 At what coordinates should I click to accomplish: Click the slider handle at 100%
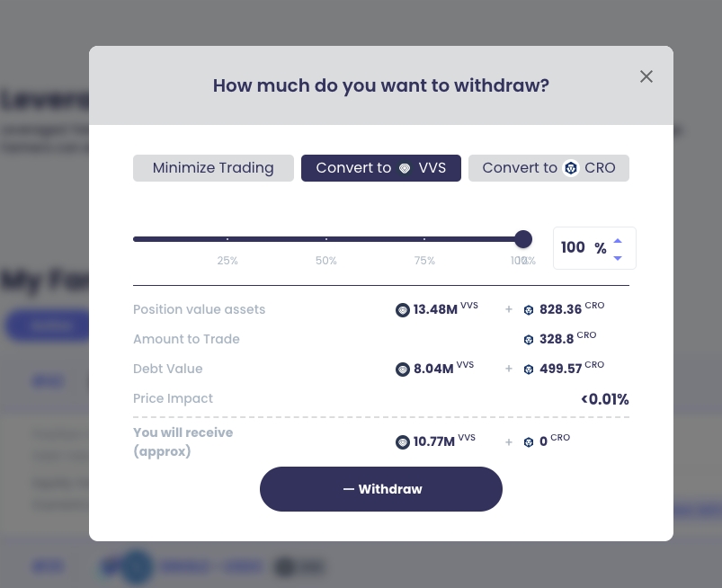click(x=523, y=239)
